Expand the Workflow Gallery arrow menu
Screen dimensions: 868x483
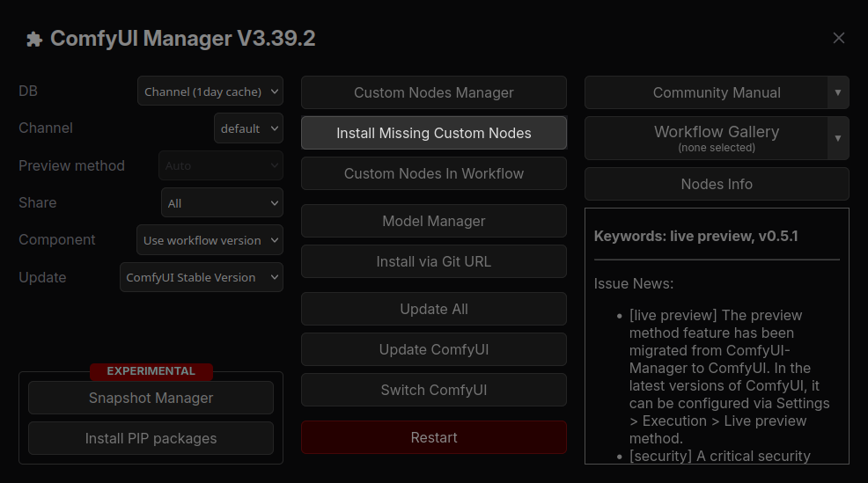(838, 138)
